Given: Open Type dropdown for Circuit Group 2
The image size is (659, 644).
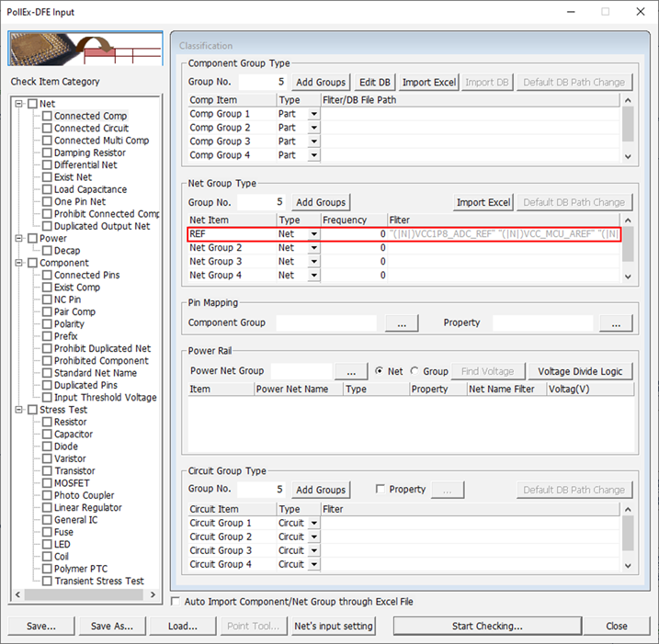Looking at the screenshot, I should click(x=313, y=537).
